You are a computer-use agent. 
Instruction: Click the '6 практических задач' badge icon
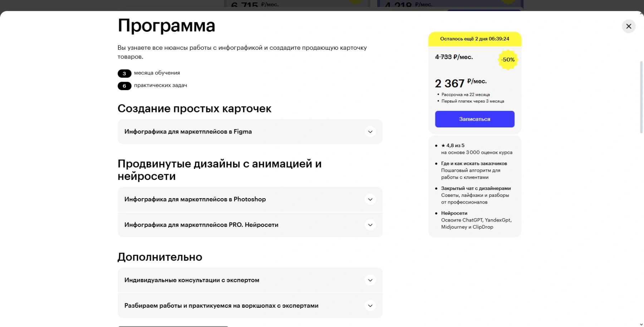pos(124,86)
